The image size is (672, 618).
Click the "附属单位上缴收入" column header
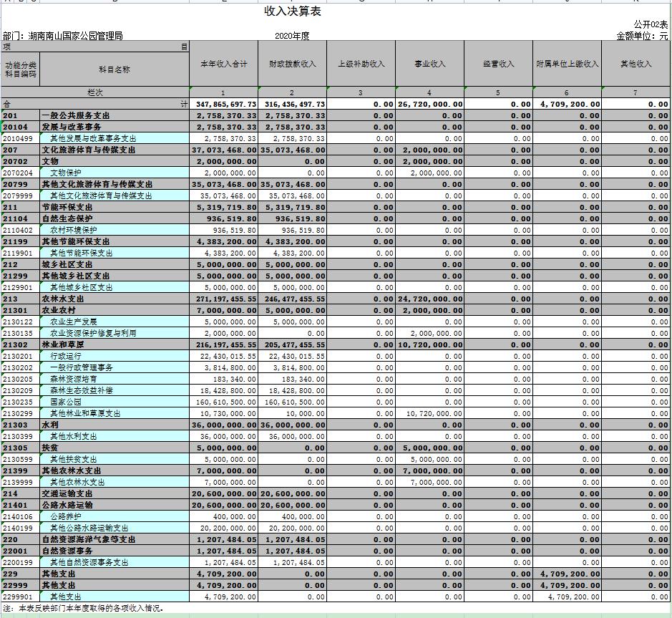(567, 64)
